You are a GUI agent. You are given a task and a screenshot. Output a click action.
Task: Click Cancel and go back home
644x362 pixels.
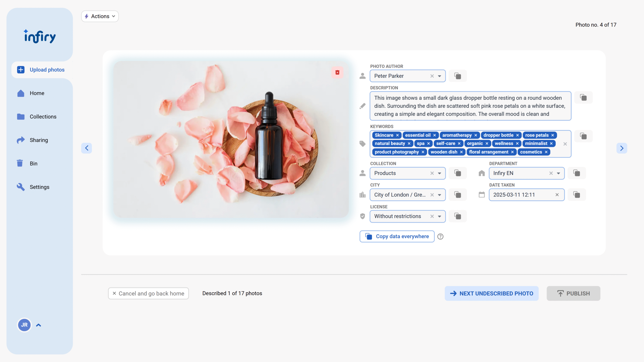tap(148, 293)
